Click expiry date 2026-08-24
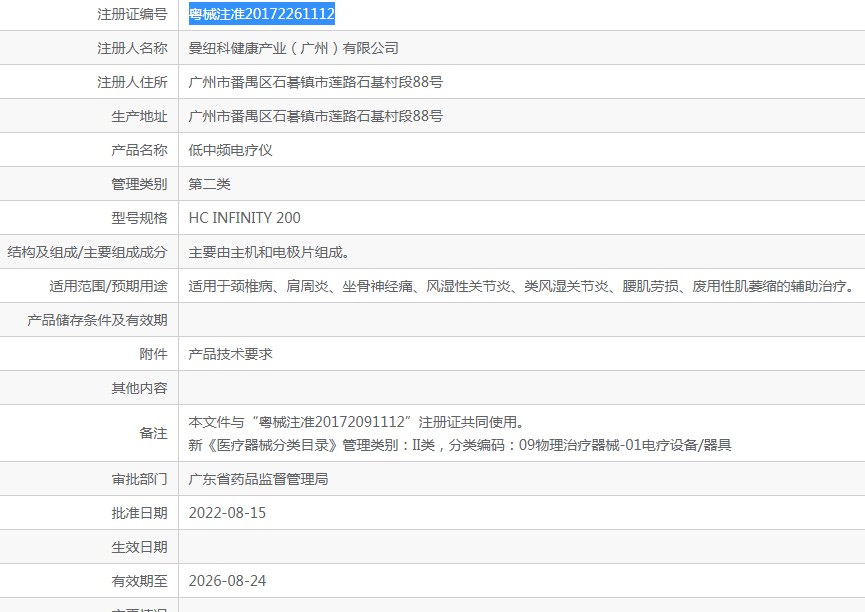The height and width of the screenshot is (612, 865). coord(227,581)
